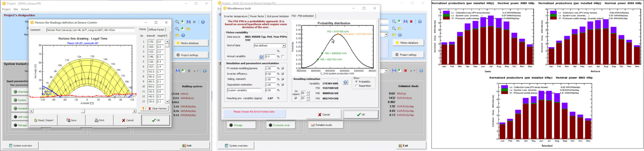
Task: Open Project menu in DEMO_Geneva window
Action: [6, 9]
